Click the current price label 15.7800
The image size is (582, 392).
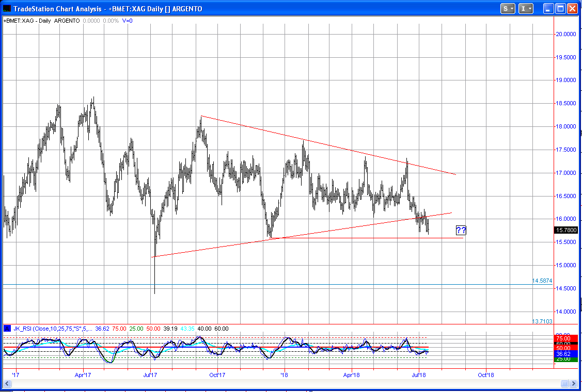tap(565, 231)
